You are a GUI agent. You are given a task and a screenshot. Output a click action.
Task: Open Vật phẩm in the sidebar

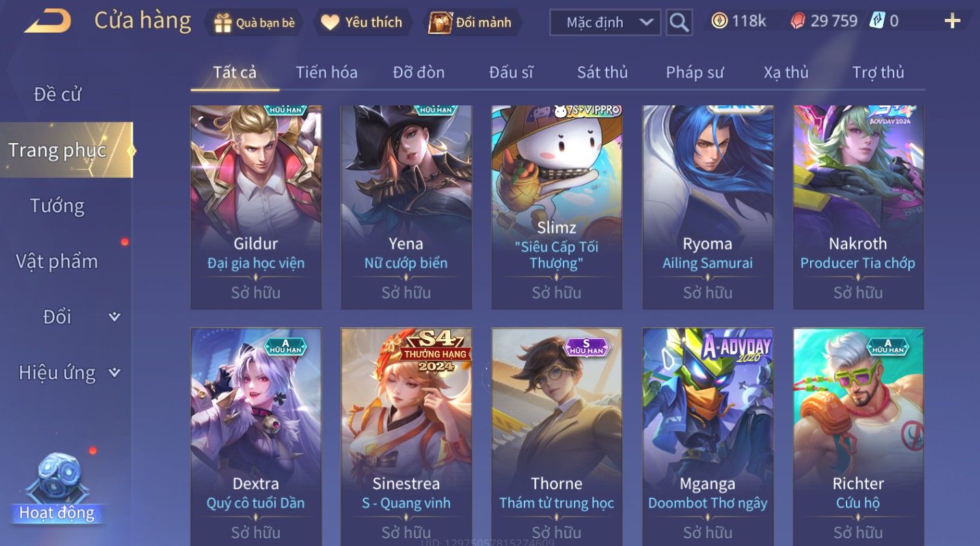coord(57,262)
